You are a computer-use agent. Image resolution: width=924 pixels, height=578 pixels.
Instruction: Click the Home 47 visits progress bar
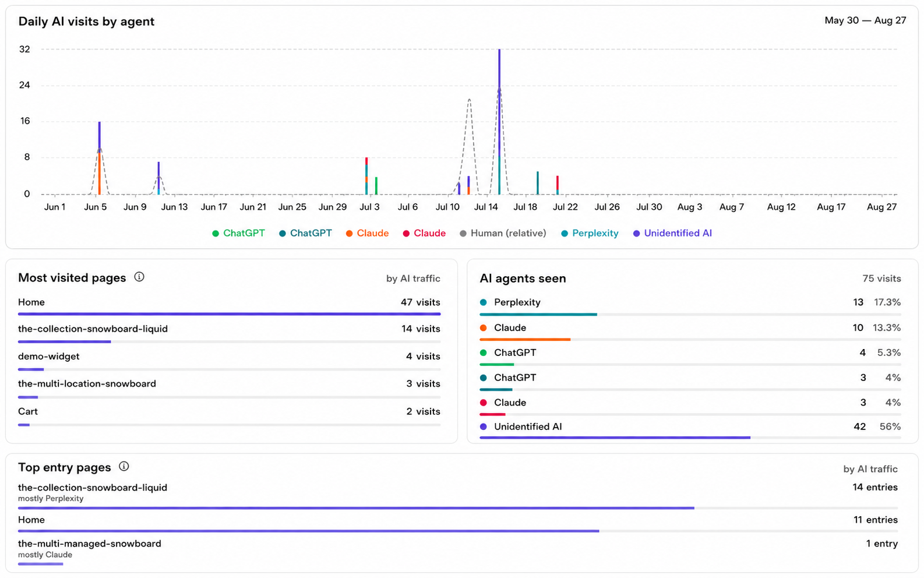coord(229,314)
